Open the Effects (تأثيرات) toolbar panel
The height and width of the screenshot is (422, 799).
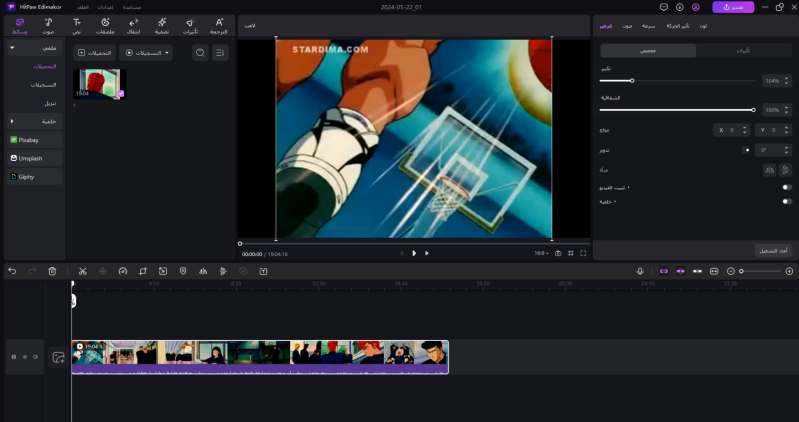[190, 26]
